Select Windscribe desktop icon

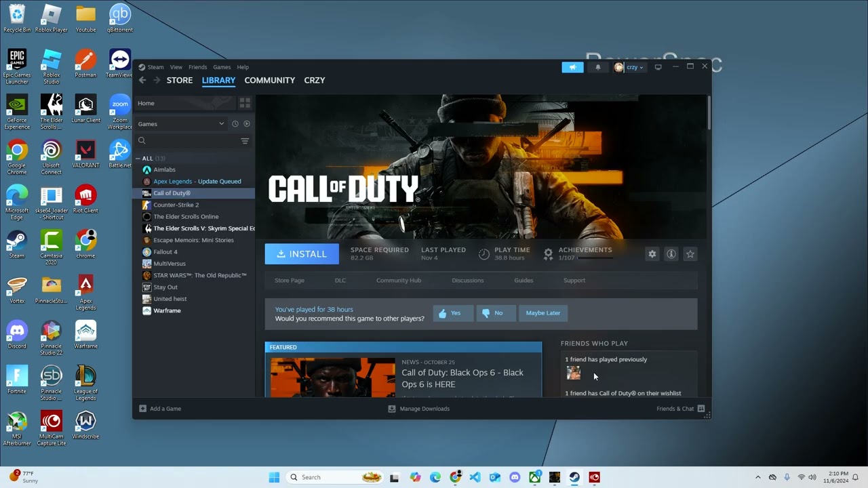(85, 425)
